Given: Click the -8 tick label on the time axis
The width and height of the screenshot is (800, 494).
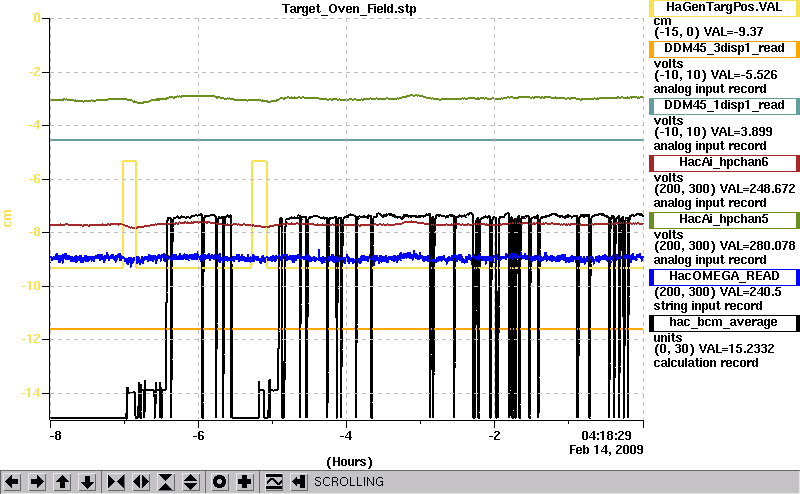Looking at the screenshot, I should 55,436.
